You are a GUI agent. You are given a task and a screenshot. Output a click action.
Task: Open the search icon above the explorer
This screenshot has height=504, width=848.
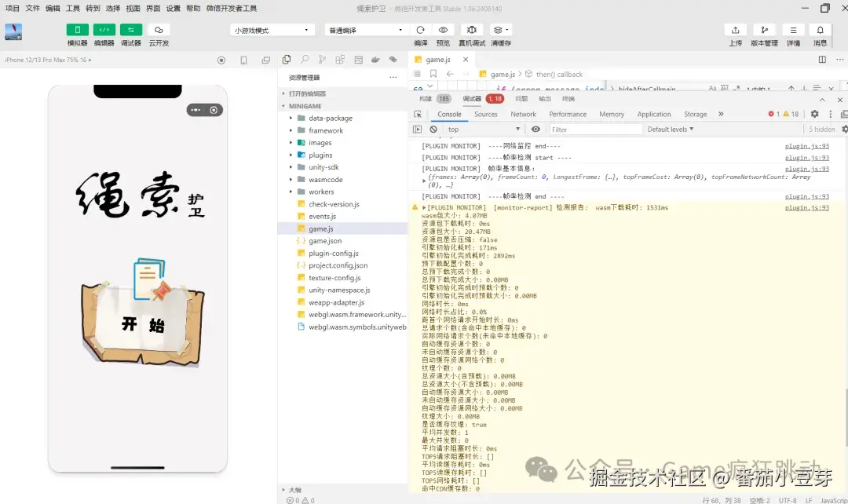click(x=305, y=59)
